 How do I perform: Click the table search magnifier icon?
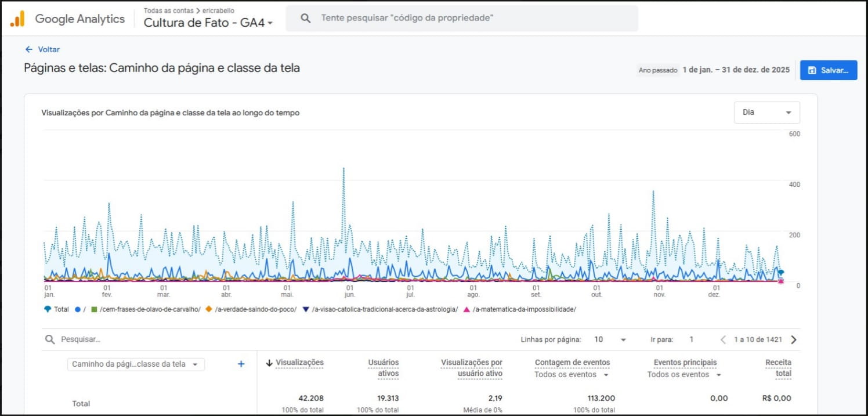(50, 339)
